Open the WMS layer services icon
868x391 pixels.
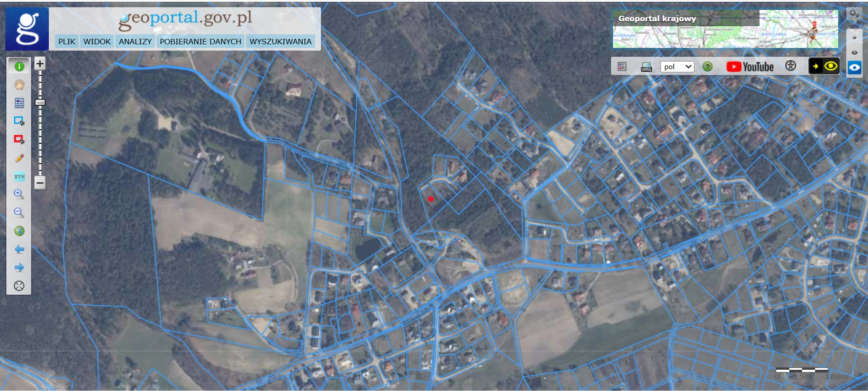646,67
